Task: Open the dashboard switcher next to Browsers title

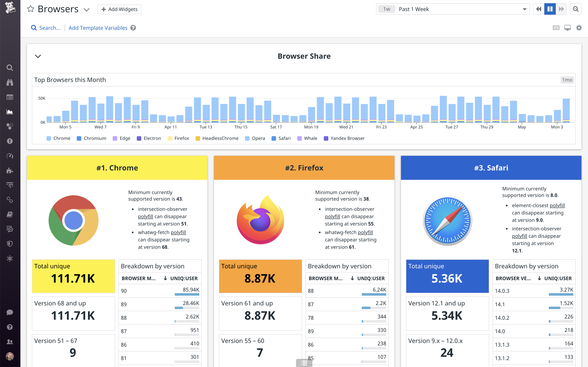Action: tap(87, 10)
